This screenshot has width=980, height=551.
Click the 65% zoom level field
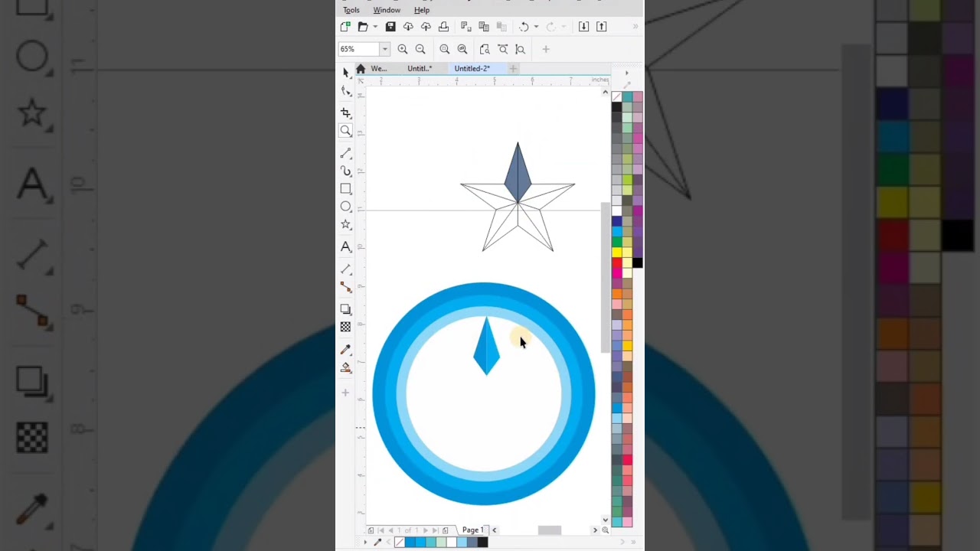(359, 49)
